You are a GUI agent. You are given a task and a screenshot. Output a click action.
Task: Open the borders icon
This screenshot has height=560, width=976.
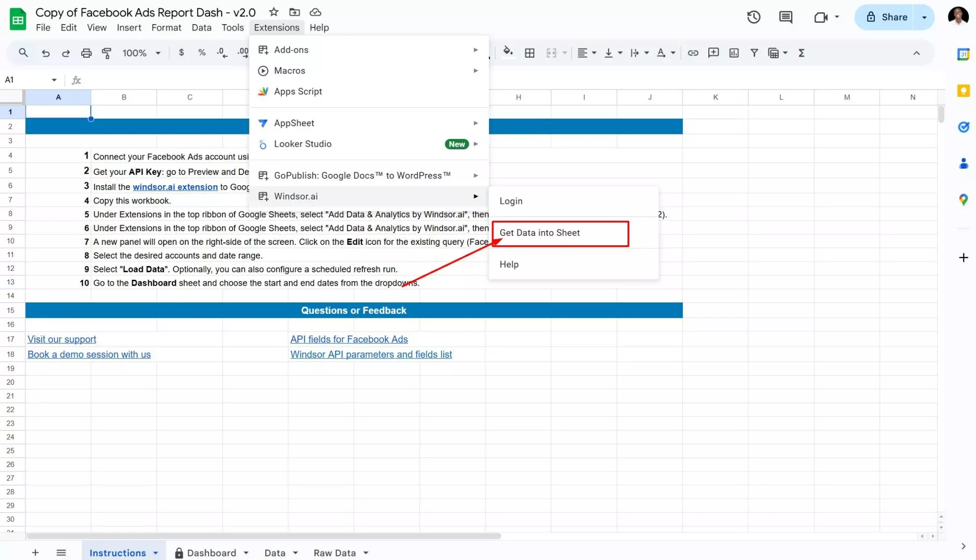[529, 53]
